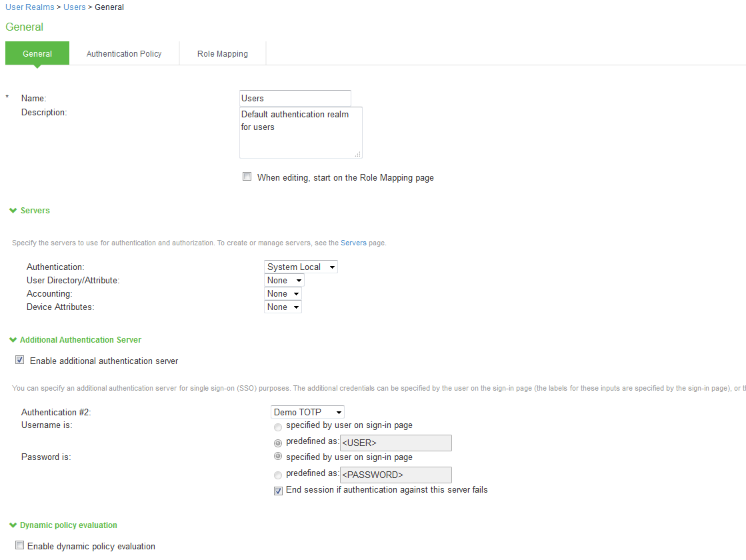Select username specified by user on sign-in page
The image size is (746, 560).
pyautogui.click(x=277, y=426)
